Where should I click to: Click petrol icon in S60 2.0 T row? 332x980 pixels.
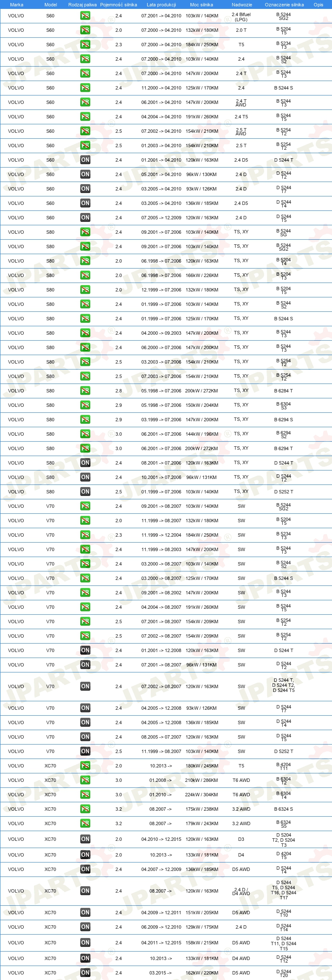pyautogui.click(x=85, y=30)
